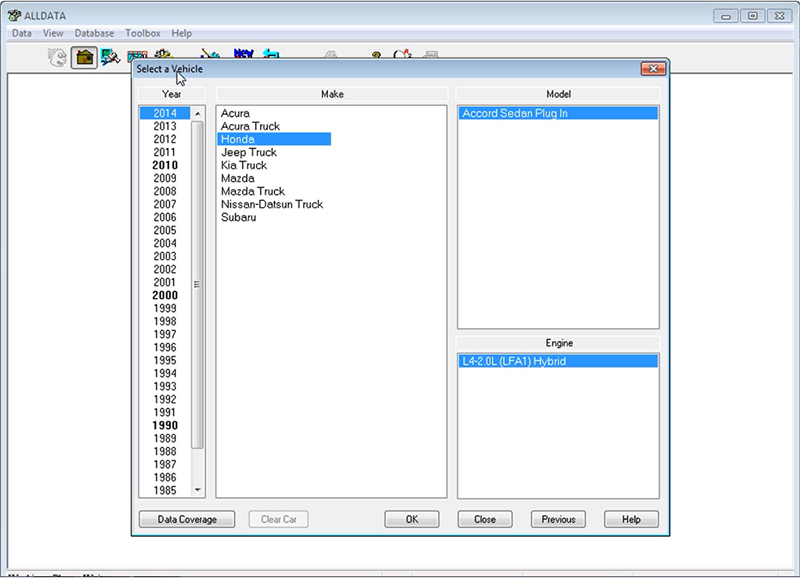Select year 2004

[165, 243]
